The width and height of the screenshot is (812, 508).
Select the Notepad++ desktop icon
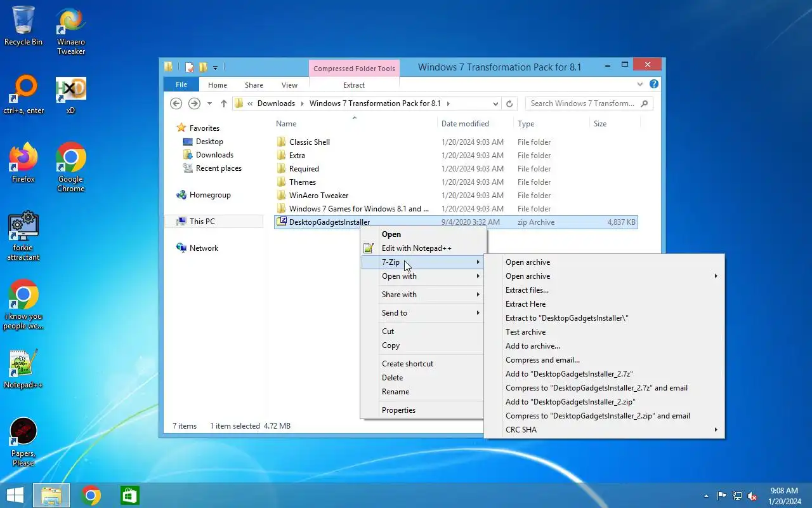point(23,368)
